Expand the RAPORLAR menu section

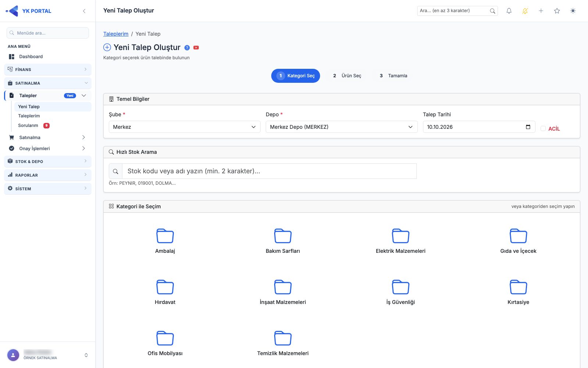tap(48, 175)
